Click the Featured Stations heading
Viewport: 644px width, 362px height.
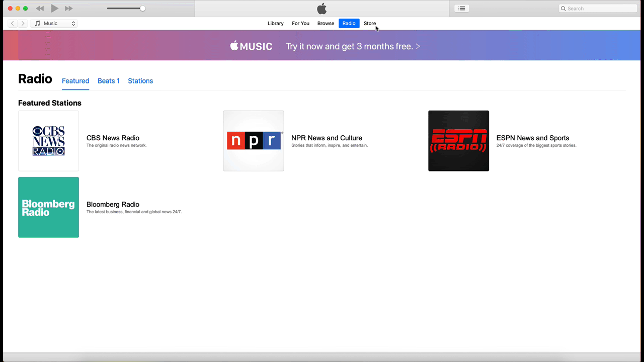(x=50, y=103)
